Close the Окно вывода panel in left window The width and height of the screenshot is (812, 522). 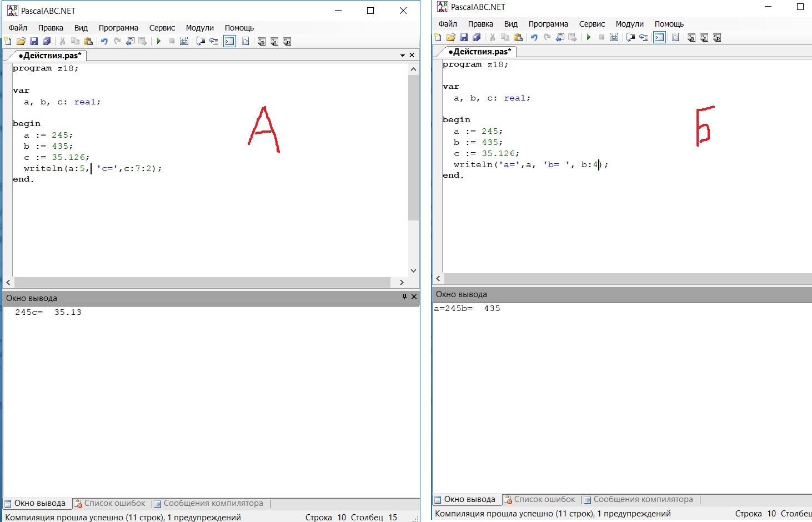414,297
